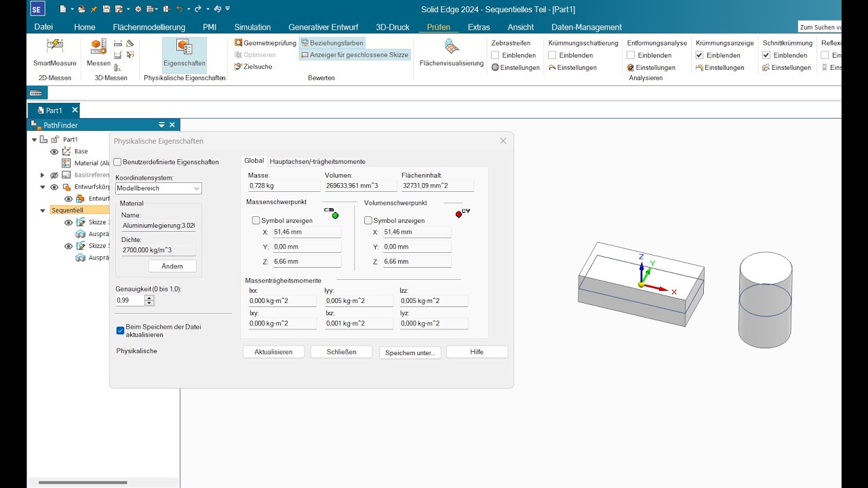Click the Hilfe button
The width and height of the screenshot is (868, 488).
click(477, 352)
